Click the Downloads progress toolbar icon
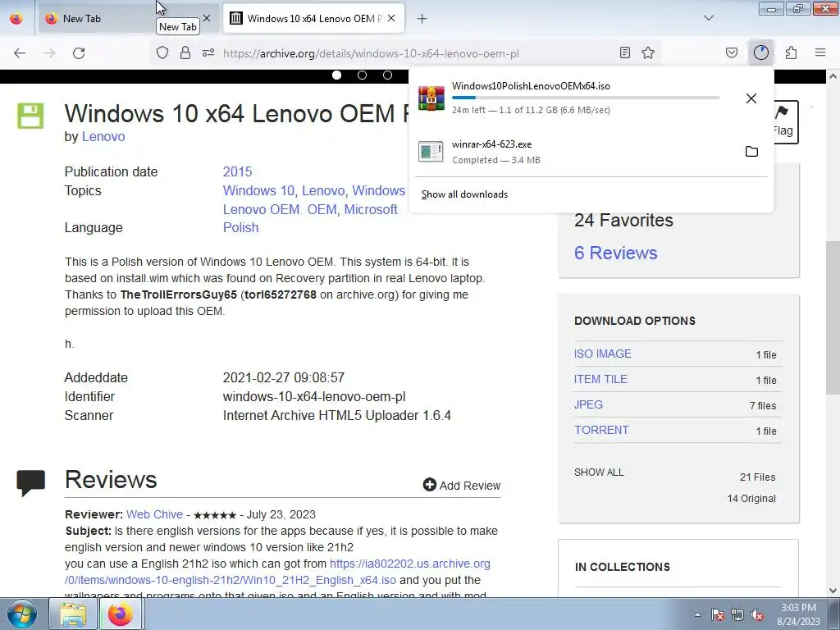 (760, 52)
